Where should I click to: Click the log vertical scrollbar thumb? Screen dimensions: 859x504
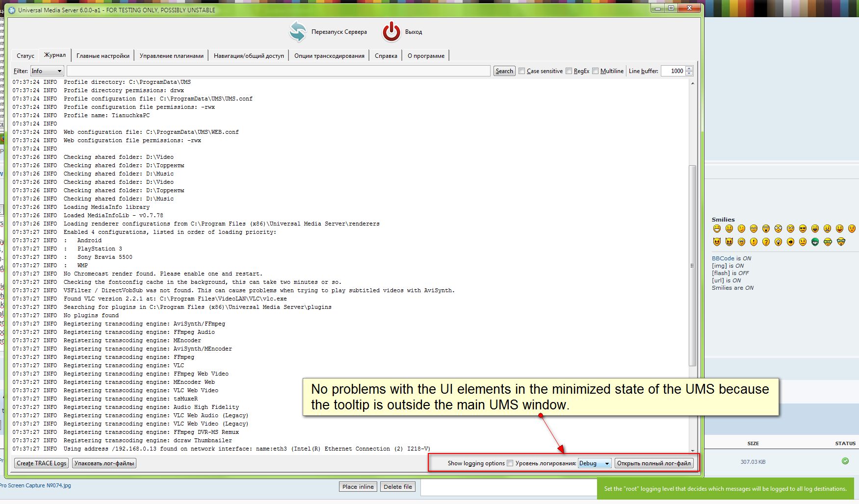693,266
